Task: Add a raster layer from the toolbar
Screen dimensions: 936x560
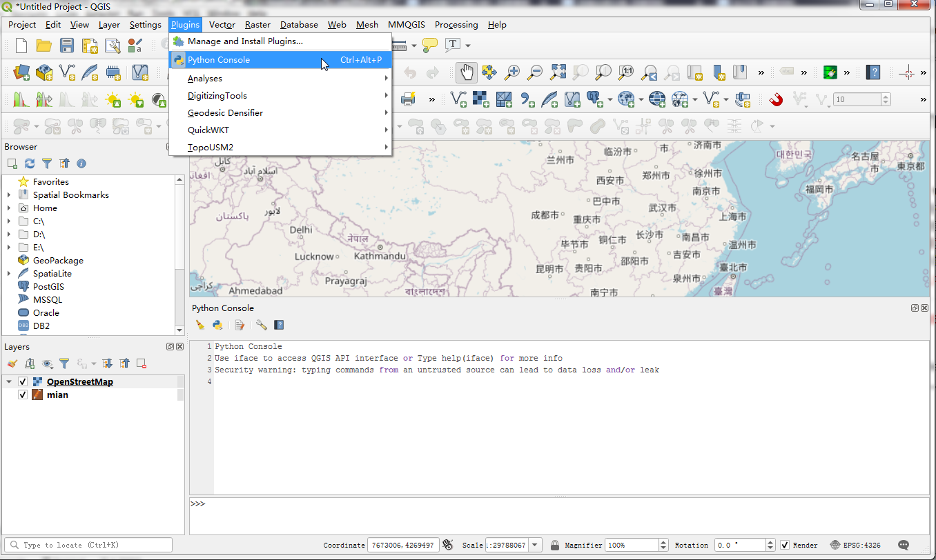Action: coord(481,99)
